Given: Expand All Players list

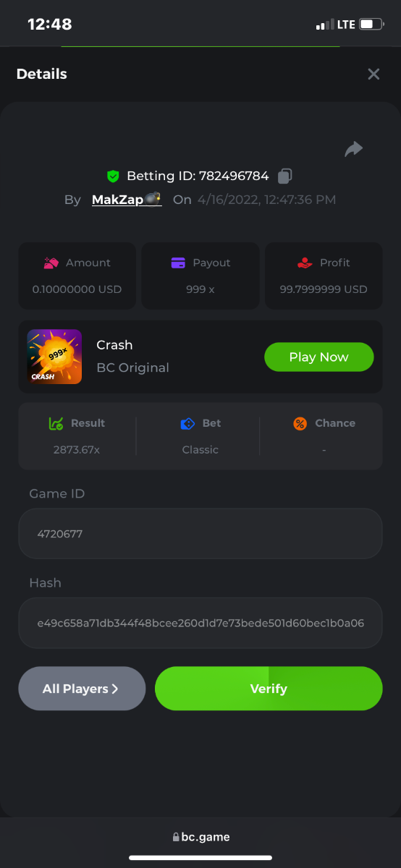Looking at the screenshot, I should click(x=82, y=689).
